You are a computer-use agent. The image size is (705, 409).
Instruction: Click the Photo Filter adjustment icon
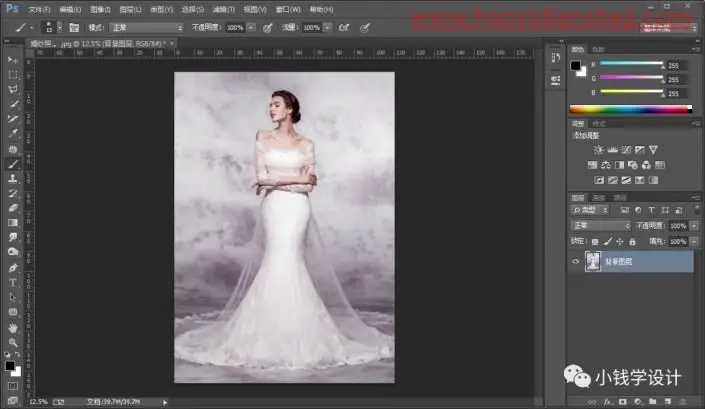[633, 165]
